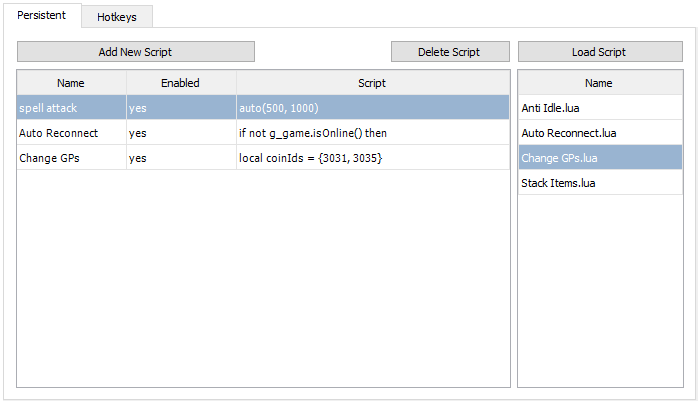The height and width of the screenshot is (402, 700).
Task: Choose Anti Idle.lua from the file list
Action: point(600,108)
